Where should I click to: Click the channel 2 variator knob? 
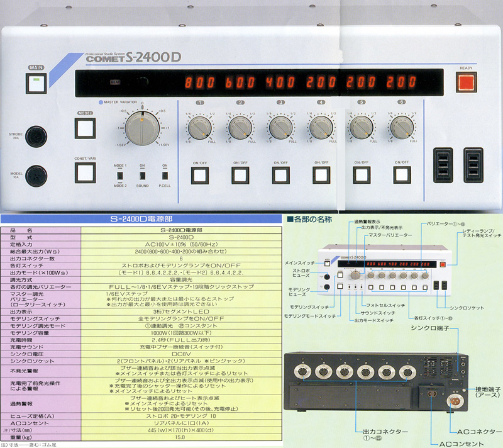(x=240, y=127)
